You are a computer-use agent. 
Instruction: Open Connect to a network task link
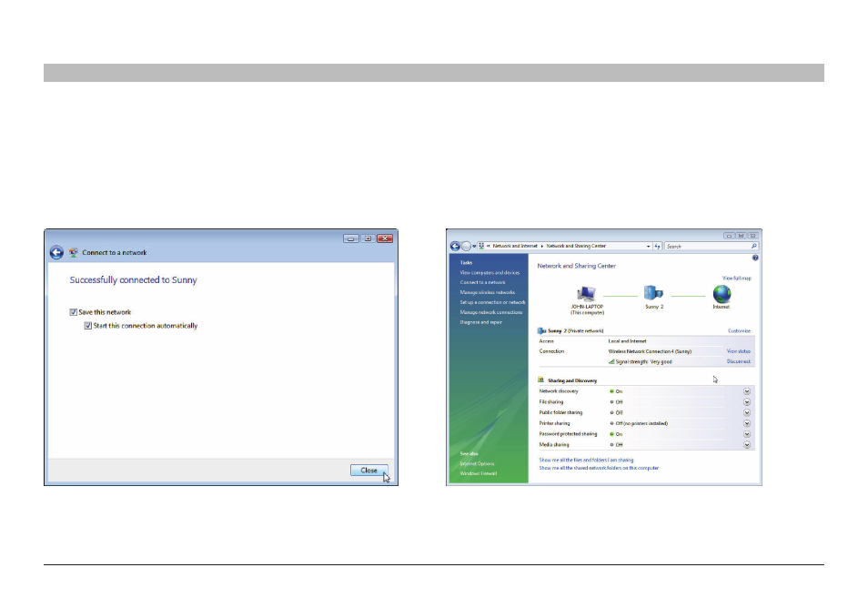click(x=483, y=282)
